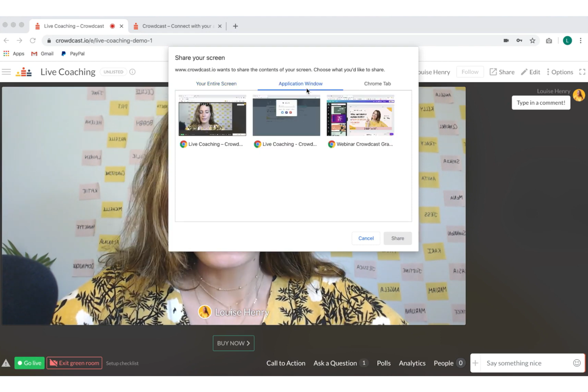Open Chrome three-dot menu
The image size is (588, 392).
click(580, 41)
